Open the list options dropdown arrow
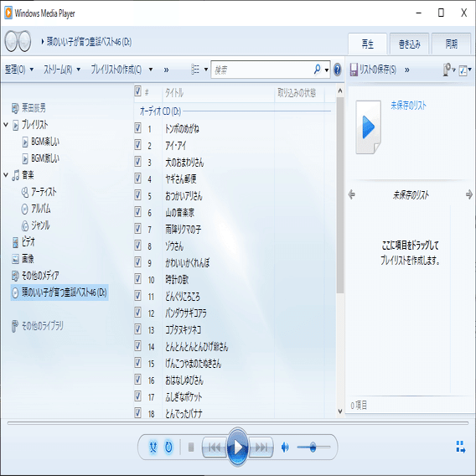The height and width of the screenshot is (476, 476). 470,70
